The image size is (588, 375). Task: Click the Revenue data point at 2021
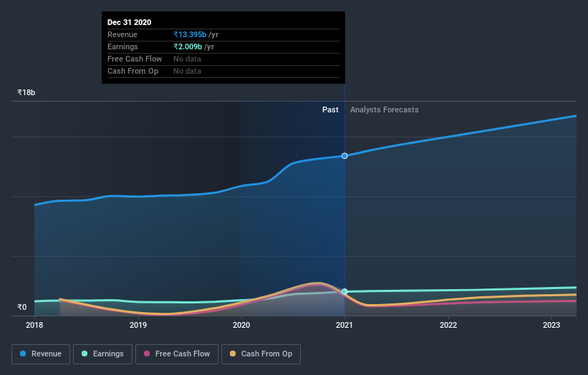pos(344,156)
